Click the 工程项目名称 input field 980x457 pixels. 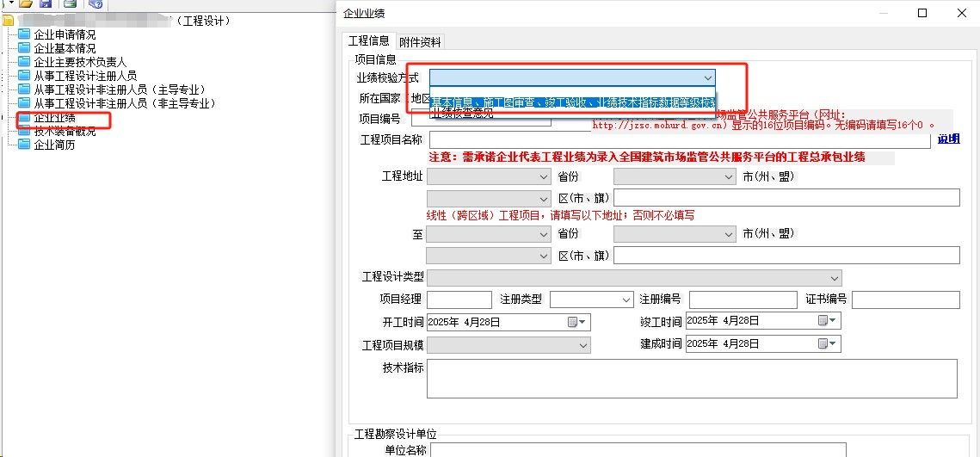pyautogui.click(x=679, y=140)
